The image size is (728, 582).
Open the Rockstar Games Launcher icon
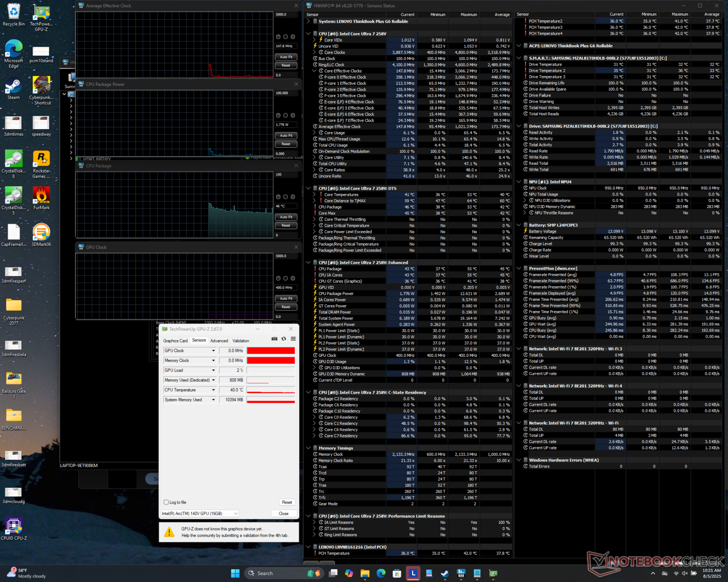click(41, 164)
